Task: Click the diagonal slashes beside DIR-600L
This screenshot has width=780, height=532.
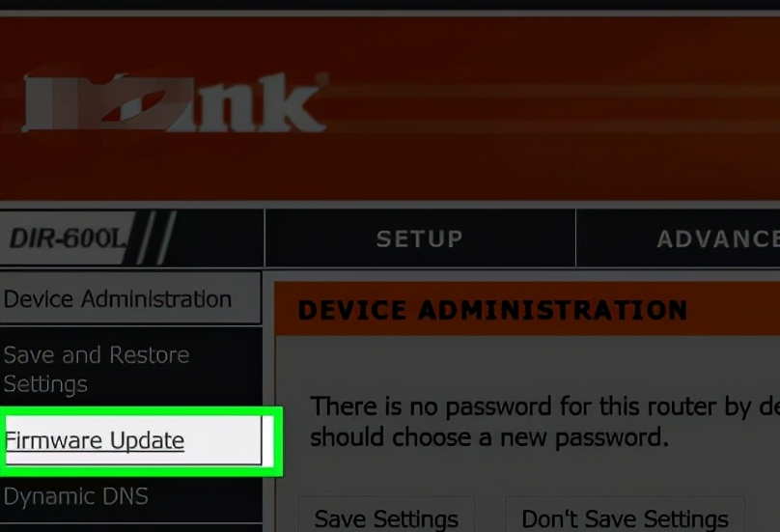Action: click(155, 238)
